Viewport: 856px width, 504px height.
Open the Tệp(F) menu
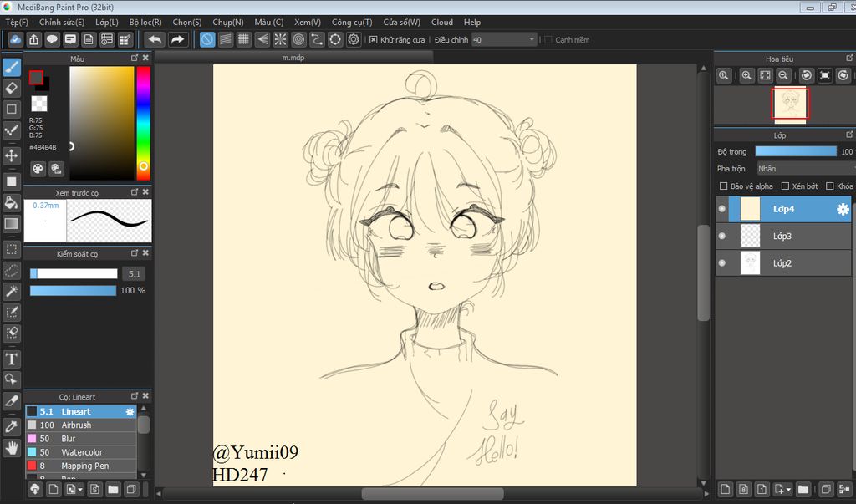click(x=17, y=23)
